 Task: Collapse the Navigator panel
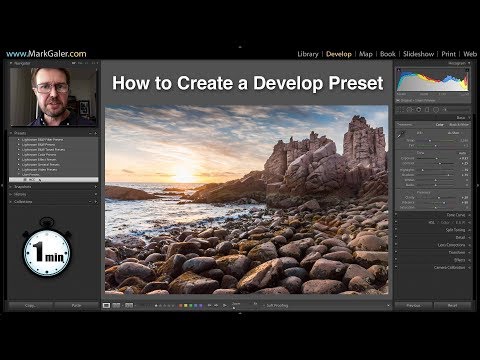pyautogui.click(x=11, y=63)
